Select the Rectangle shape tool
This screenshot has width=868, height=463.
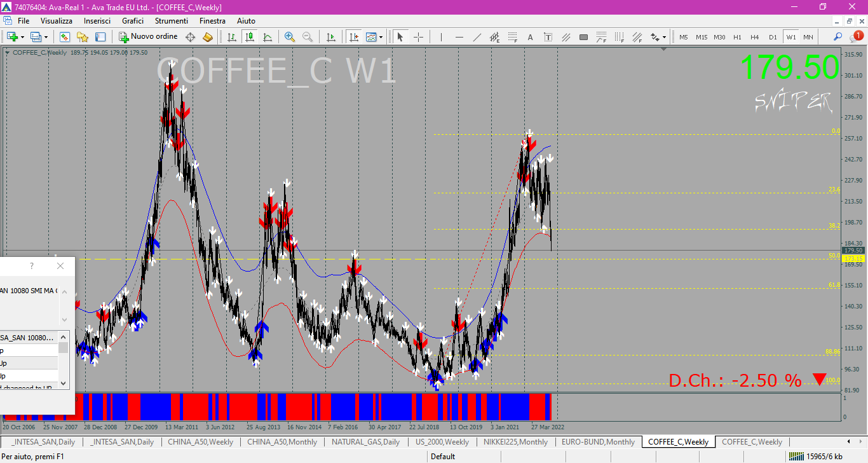(x=583, y=37)
